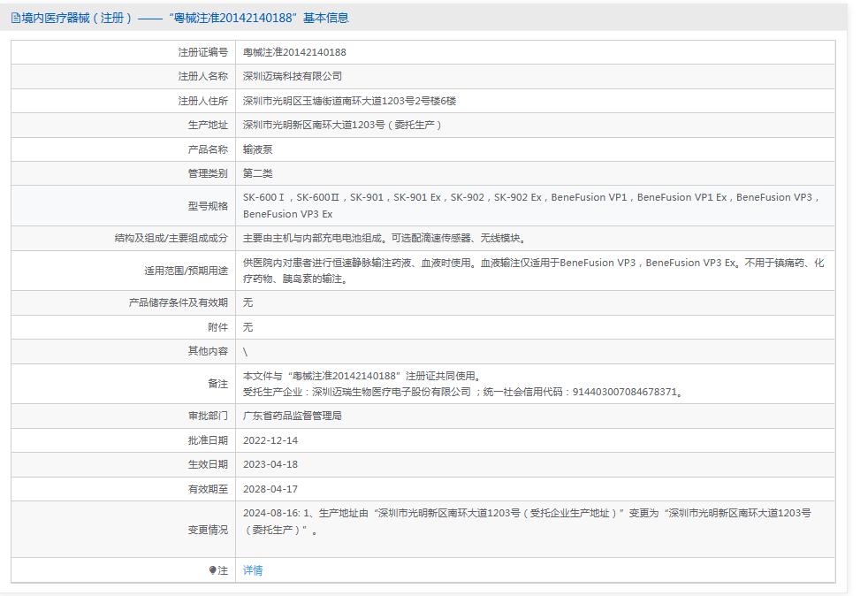868x596 pixels.
Task: Select registration number 粤械注准20142140188 in first row
Action: click(x=294, y=52)
